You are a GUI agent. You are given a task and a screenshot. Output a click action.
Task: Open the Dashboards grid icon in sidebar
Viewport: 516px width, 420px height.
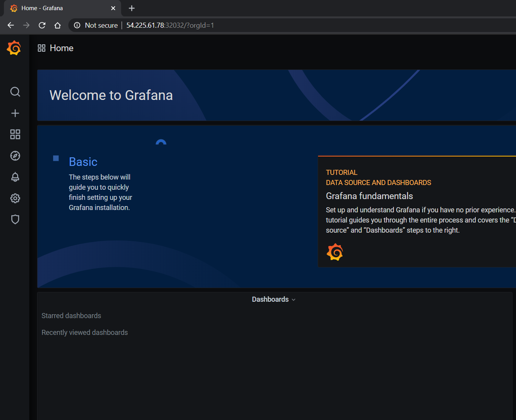point(15,134)
